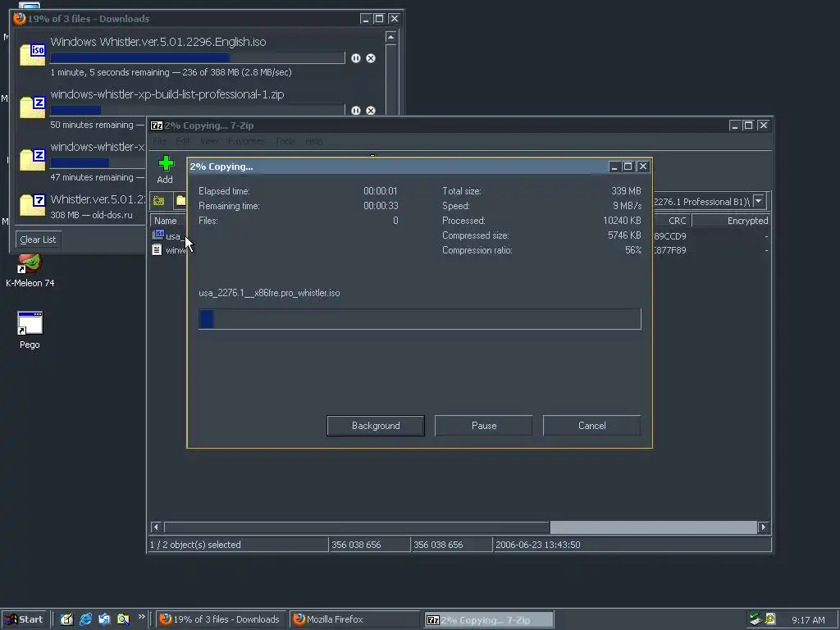Send the copy operation to Background
The height and width of the screenshot is (630, 840).
pyautogui.click(x=376, y=426)
